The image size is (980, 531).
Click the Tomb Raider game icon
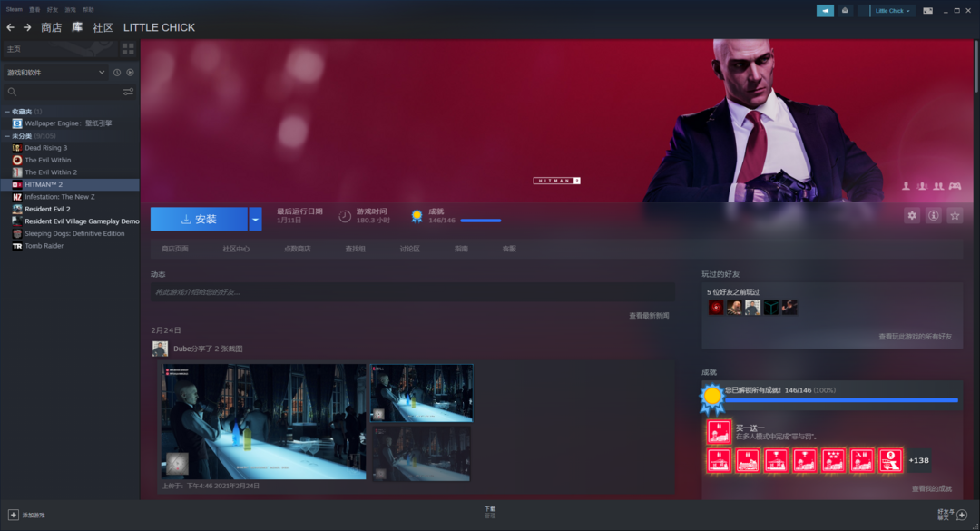click(17, 246)
